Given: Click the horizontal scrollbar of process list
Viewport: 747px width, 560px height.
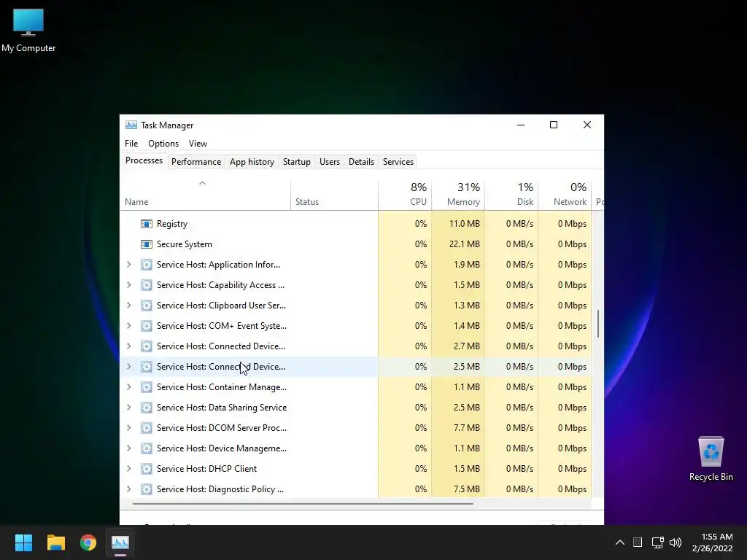Looking at the screenshot, I should 303,503.
